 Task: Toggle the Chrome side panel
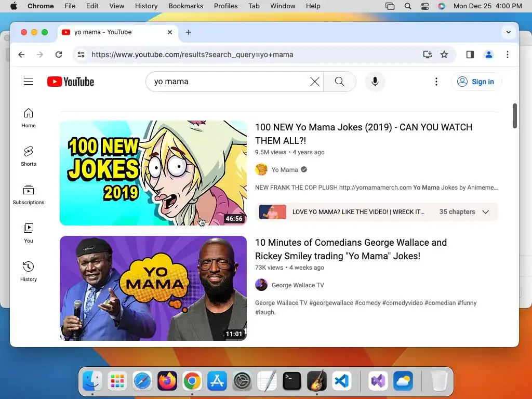[470, 54]
